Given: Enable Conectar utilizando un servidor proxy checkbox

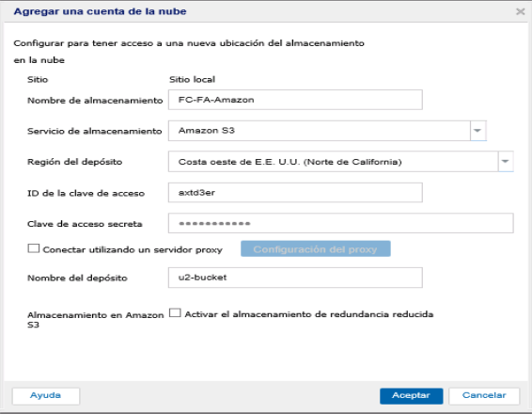Looking at the screenshot, I should [34, 248].
